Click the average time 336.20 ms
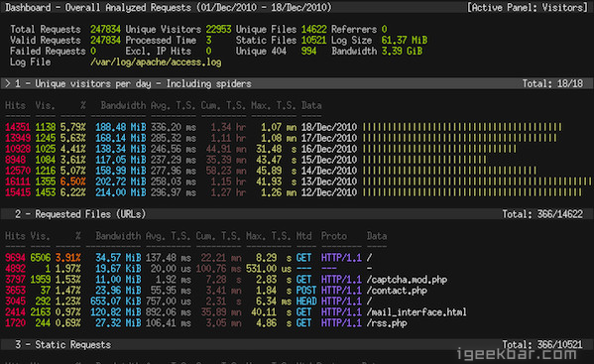Viewport: 594px width, 364px height. pyautogui.click(x=174, y=127)
